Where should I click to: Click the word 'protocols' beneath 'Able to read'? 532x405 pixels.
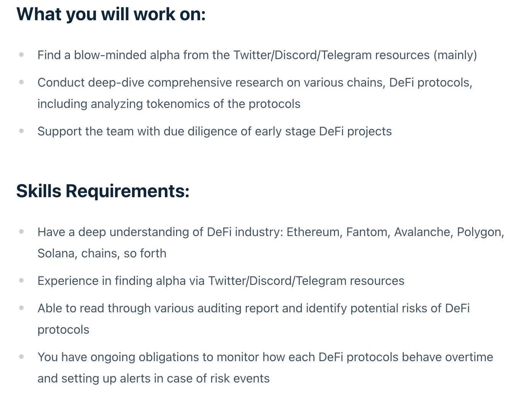[63, 329]
